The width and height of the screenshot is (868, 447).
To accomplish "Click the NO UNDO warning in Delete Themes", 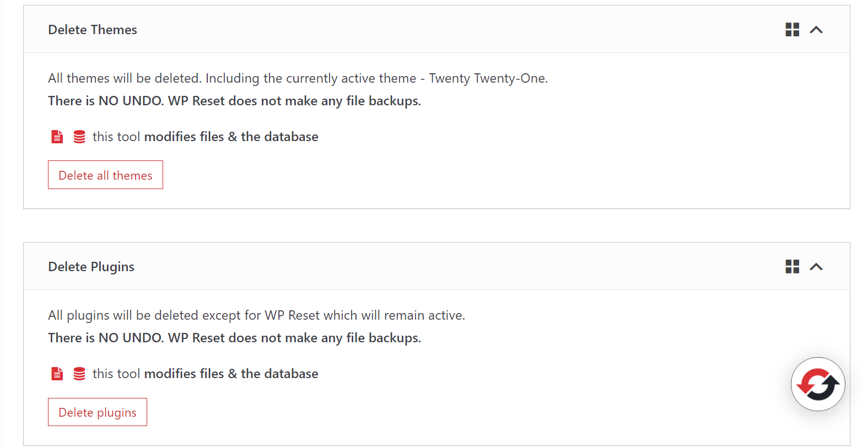I will point(234,101).
